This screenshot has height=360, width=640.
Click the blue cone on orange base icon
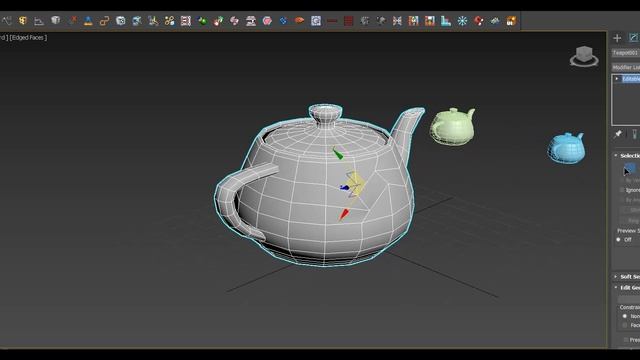(x=88, y=20)
